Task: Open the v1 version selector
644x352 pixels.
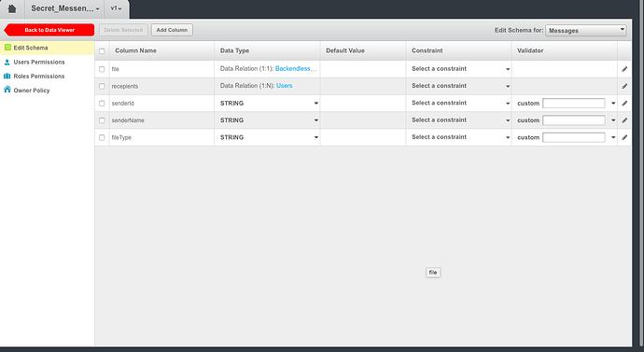Action: 117,8
